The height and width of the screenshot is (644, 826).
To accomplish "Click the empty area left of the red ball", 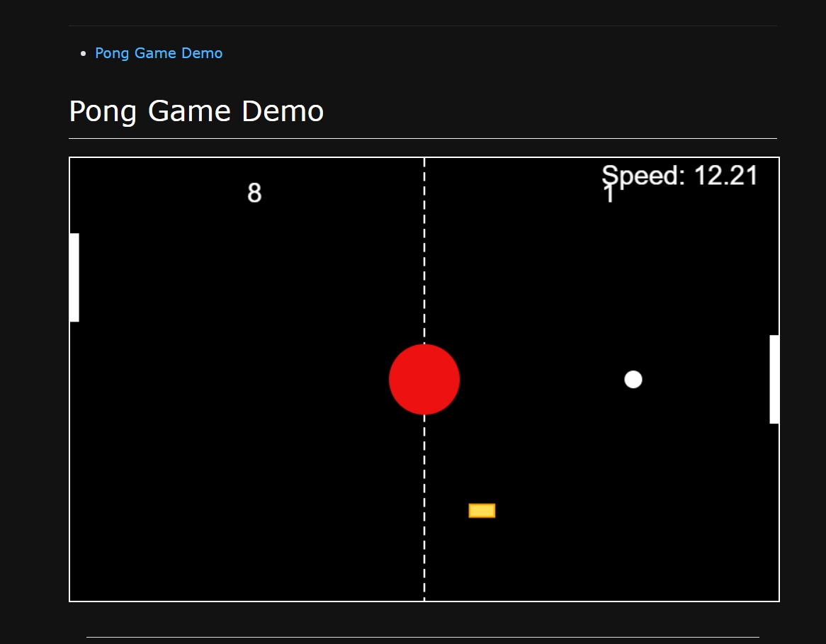I will coord(248,379).
